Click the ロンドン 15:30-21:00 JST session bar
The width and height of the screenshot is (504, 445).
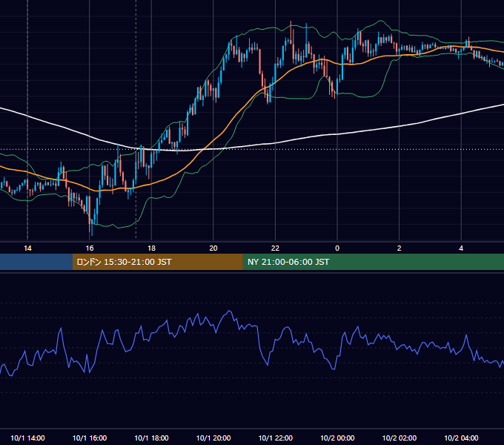click(x=157, y=262)
